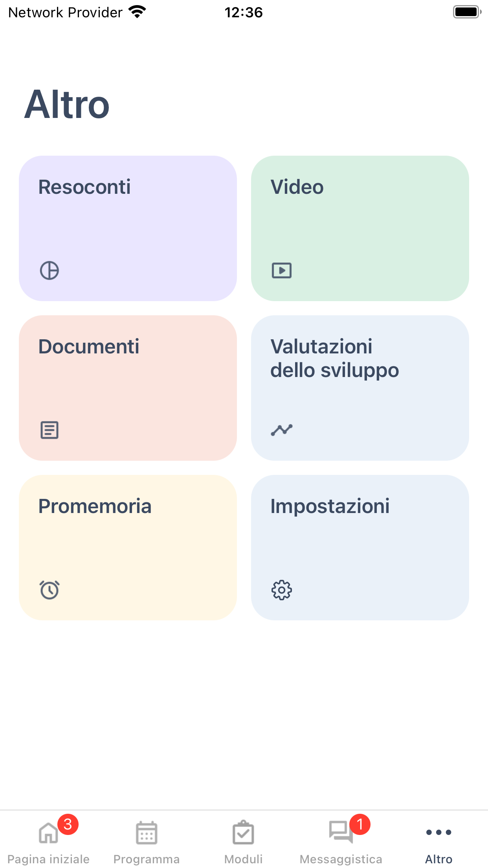Open the Resoconti card
488x868 pixels.
[128, 228]
